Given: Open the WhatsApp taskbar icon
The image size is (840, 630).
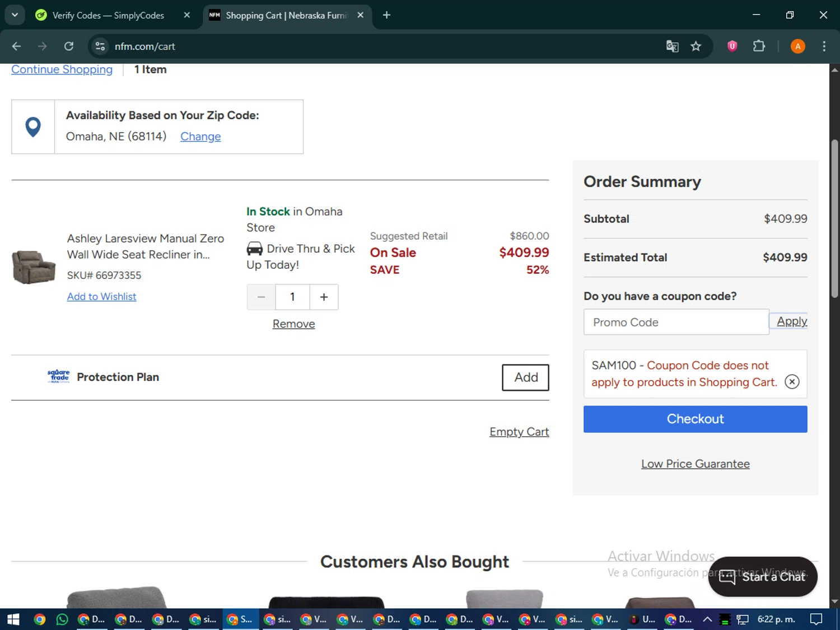Looking at the screenshot, I should tap(62, 619).
